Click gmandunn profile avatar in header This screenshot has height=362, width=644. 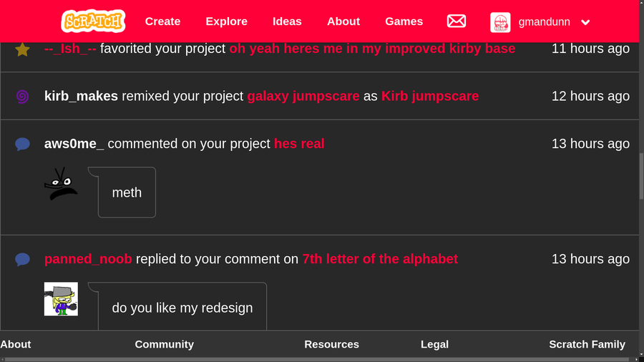(500, 22)
